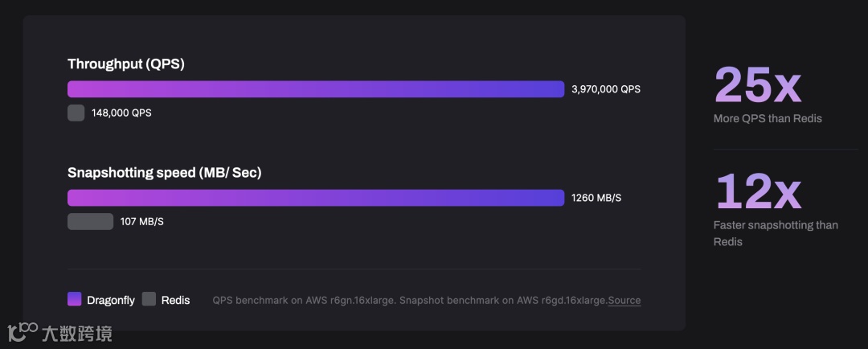The width and height of the screenshot is (868, 349).
Task: Click the Source link in the footnote
Action: 624,301
